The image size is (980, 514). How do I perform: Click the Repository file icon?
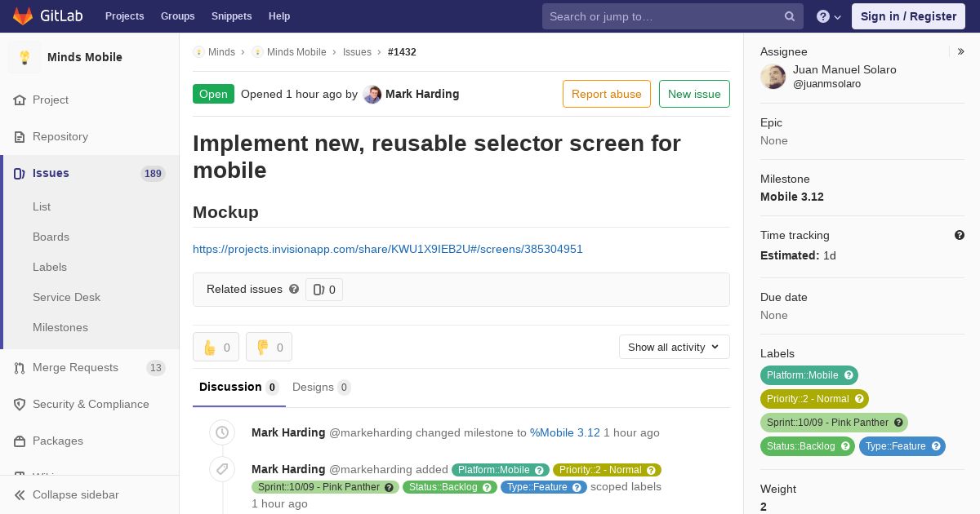pos(20,136)
